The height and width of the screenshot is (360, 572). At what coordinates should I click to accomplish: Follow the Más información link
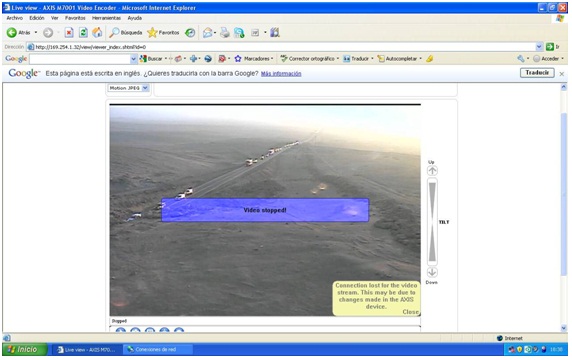281,74
